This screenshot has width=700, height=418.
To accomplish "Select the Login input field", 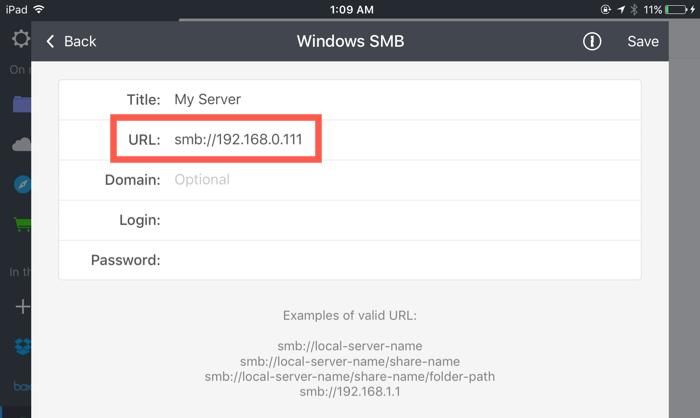I will click(x=400, y=220).
